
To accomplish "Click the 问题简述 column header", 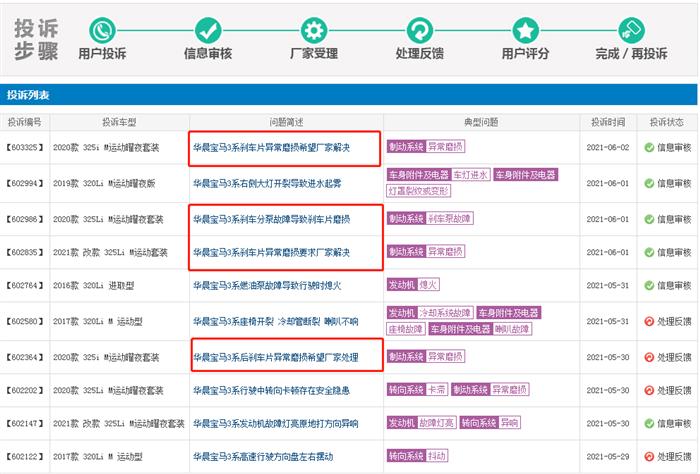I will [286, 122].
